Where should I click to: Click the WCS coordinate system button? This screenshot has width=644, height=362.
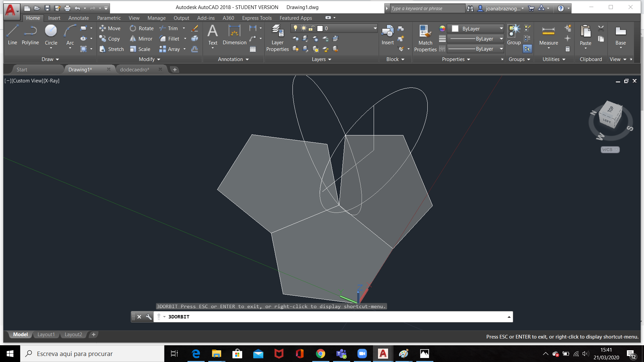click(610, 150)
